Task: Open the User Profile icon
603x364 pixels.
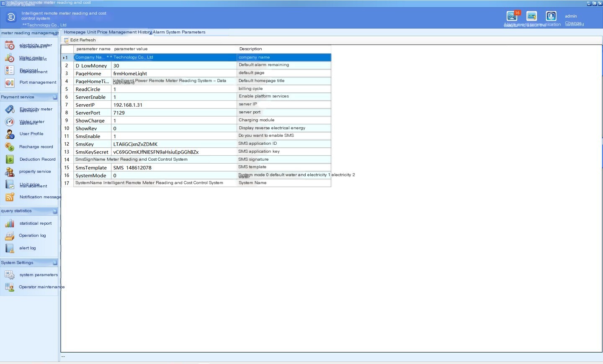Action: click(10, 134)
